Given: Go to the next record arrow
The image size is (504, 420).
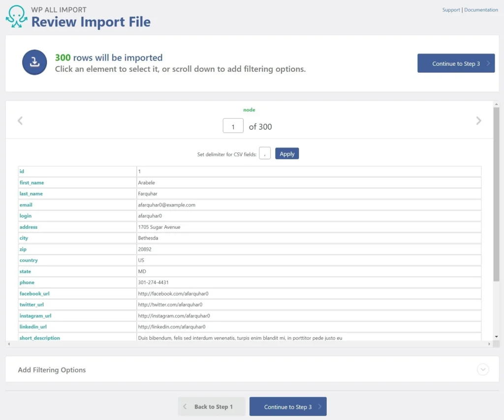Looking at the screenshot, I should pyautogui.click(x=478, y=121).
